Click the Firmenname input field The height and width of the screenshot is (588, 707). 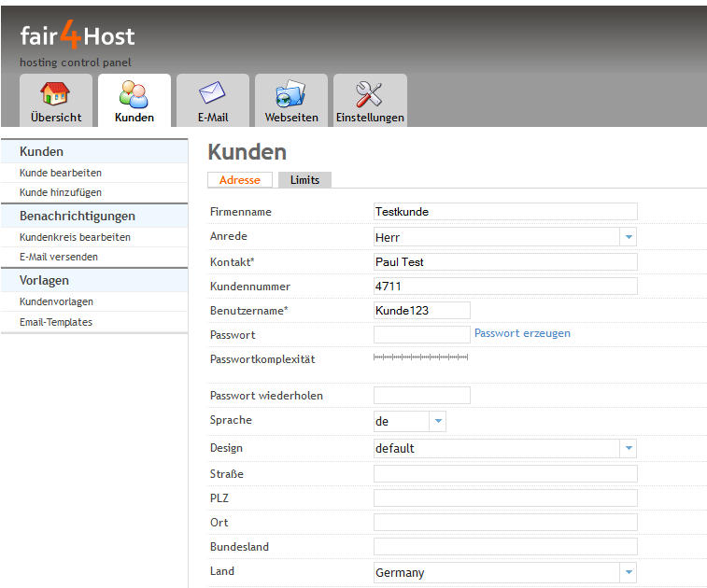pos(504,212)
